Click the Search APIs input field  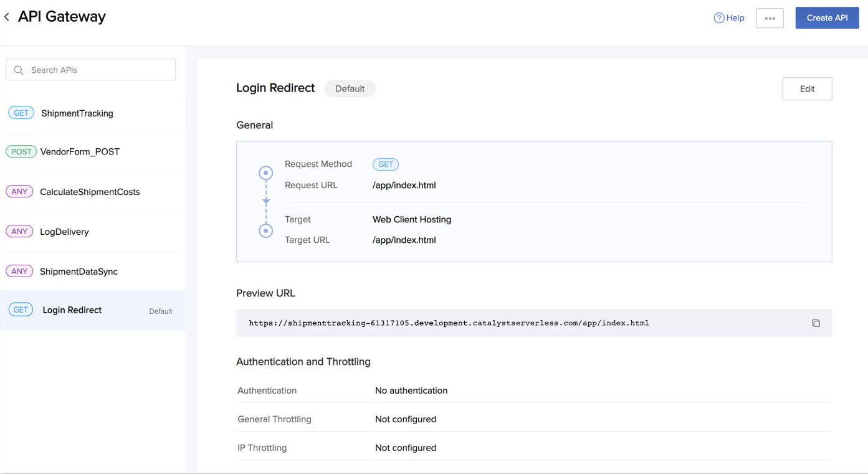click(90, 69)
